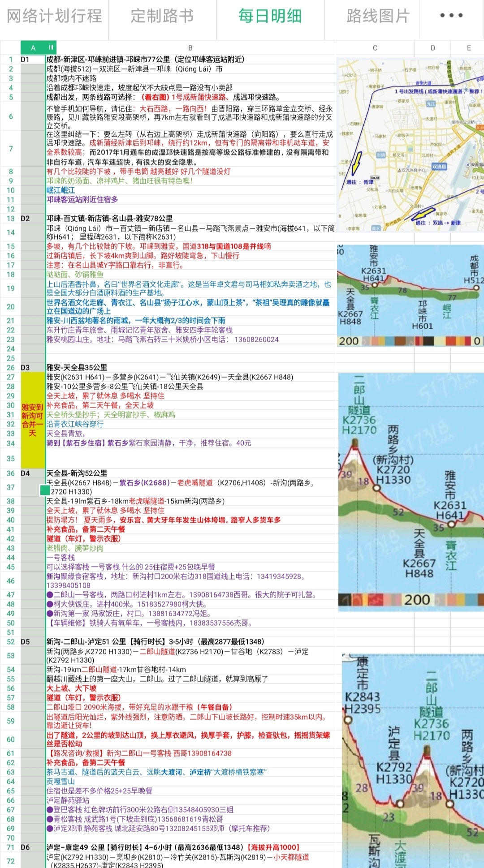Click cell 成都-新津区-邛崃前进镇-邛崃市77公里
This screenshot has width=484, height=868.
(x=190, y=59)
